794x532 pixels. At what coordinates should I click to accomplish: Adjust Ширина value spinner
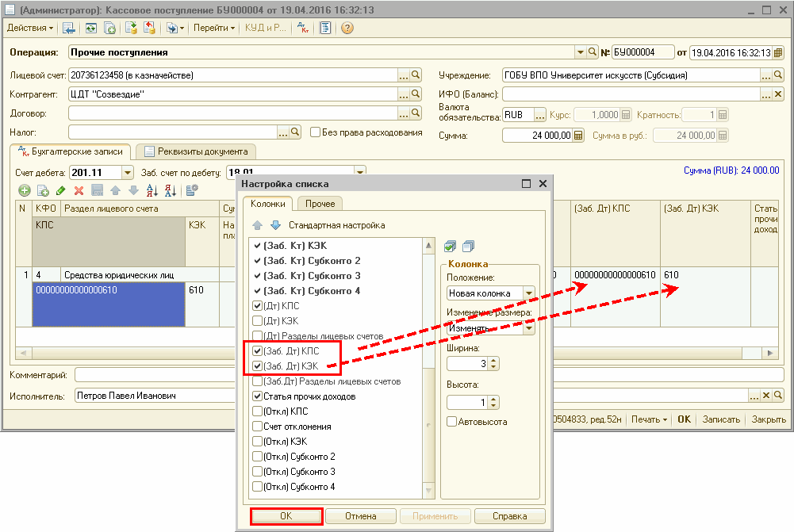click(x=493, y=363)
